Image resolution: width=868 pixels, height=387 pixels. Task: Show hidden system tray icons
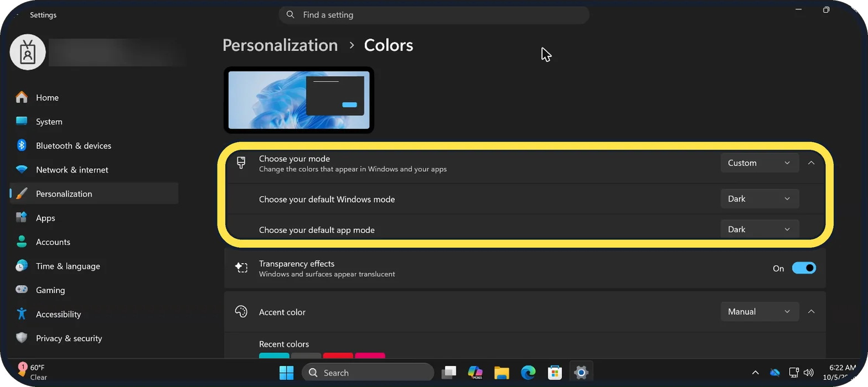pyautogui.click(x=755, y=373)
